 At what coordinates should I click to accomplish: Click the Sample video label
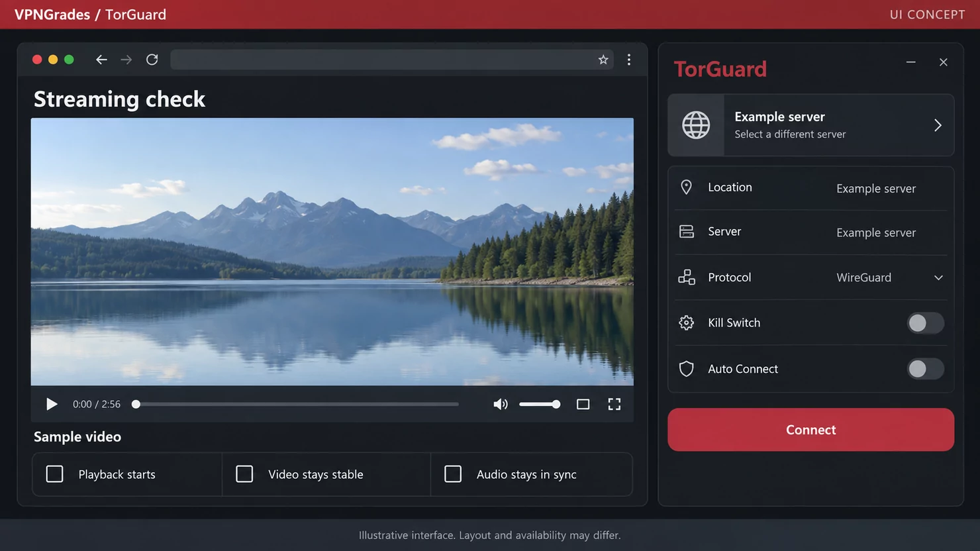[77, 436]
